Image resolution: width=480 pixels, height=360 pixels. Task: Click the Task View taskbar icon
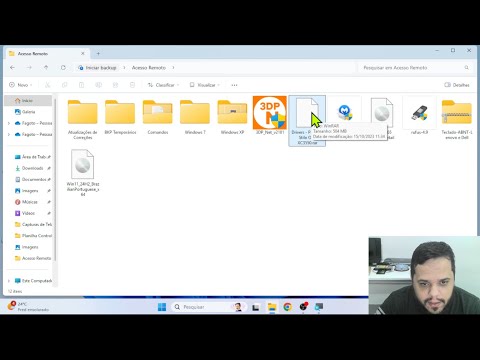pyautogui.click(x=256, y=307)
